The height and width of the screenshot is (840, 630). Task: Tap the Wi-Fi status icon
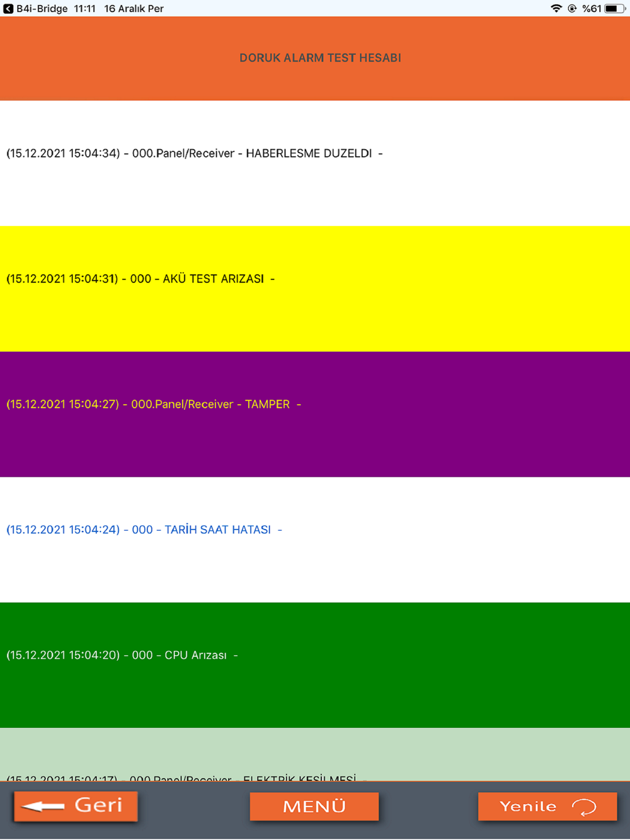[x=556, y=8]
